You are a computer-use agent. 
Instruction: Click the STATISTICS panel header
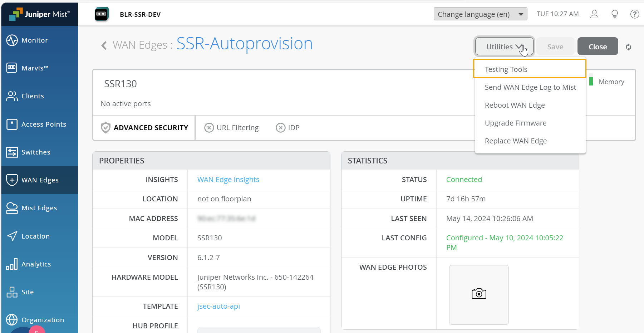pos(460,161)
